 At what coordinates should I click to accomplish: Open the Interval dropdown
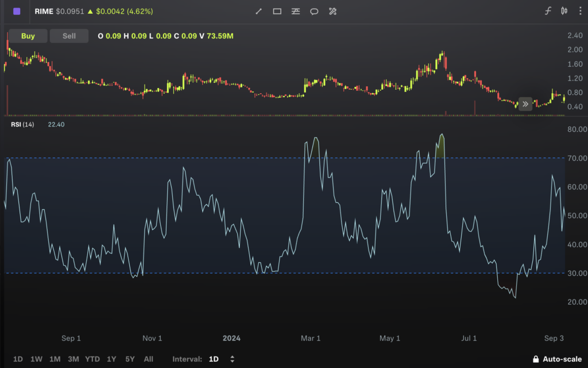[213, 358]
